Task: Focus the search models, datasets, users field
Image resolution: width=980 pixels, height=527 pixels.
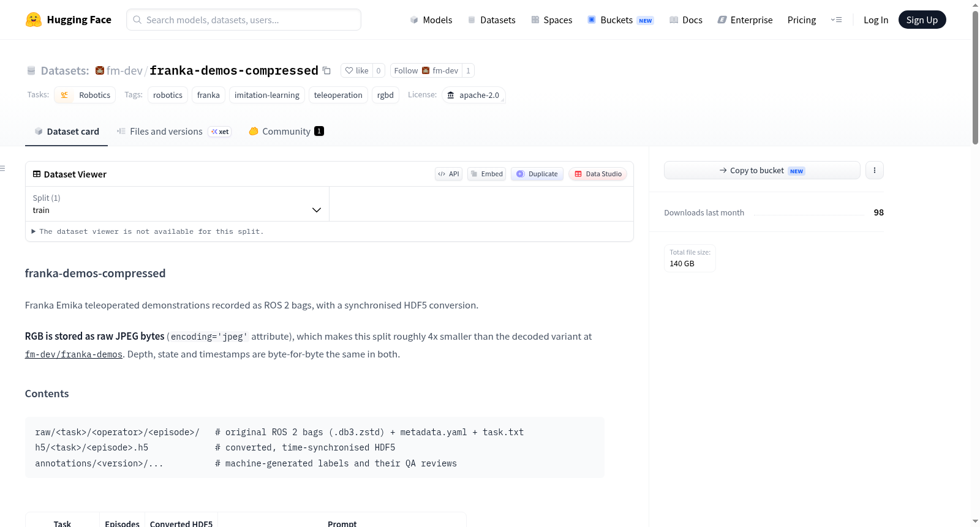Action: pos(244,20)
